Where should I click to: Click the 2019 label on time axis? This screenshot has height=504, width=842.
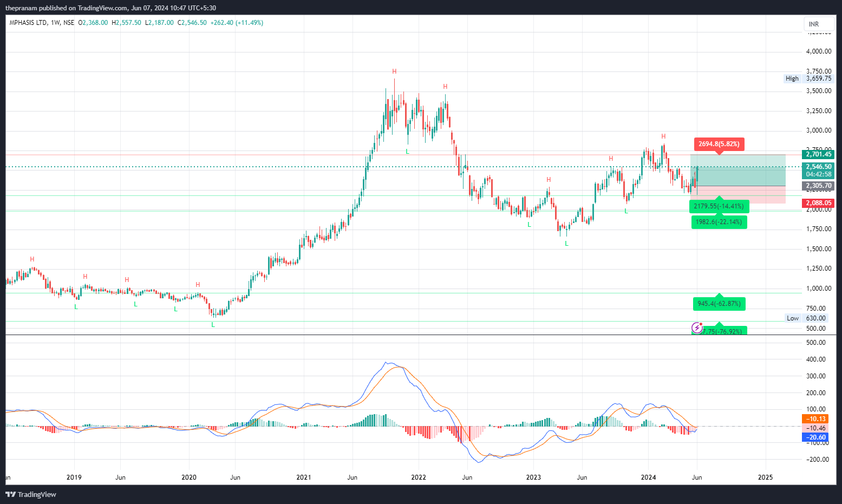pyautogui.click(x=74, y=477)
